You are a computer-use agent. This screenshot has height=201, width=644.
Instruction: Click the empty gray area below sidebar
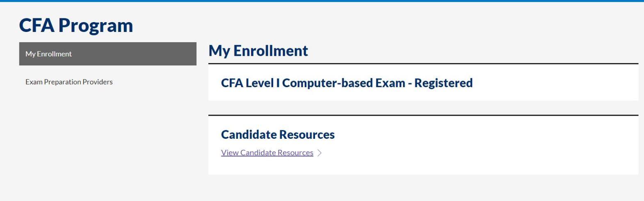[108, 143]
